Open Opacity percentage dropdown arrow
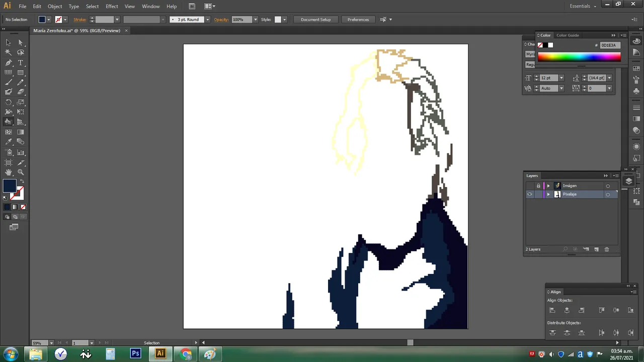The width and height of the screenshot is (644, 362). click(255, 20)
